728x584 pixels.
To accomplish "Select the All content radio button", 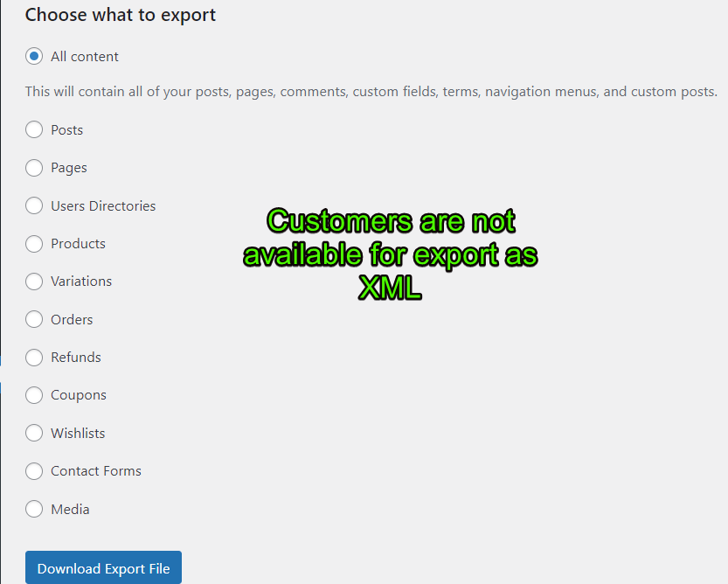I will tap(34, 56).
